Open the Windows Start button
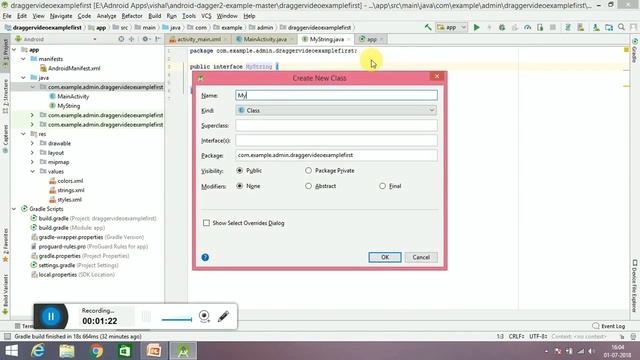The image size is (640, 360). click(x=11, y=351)
